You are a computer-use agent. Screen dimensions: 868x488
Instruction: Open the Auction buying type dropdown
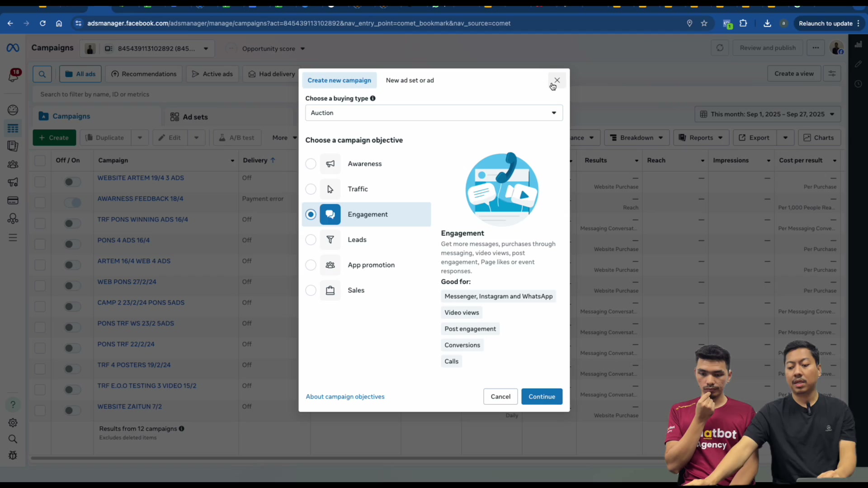point(434,113)
